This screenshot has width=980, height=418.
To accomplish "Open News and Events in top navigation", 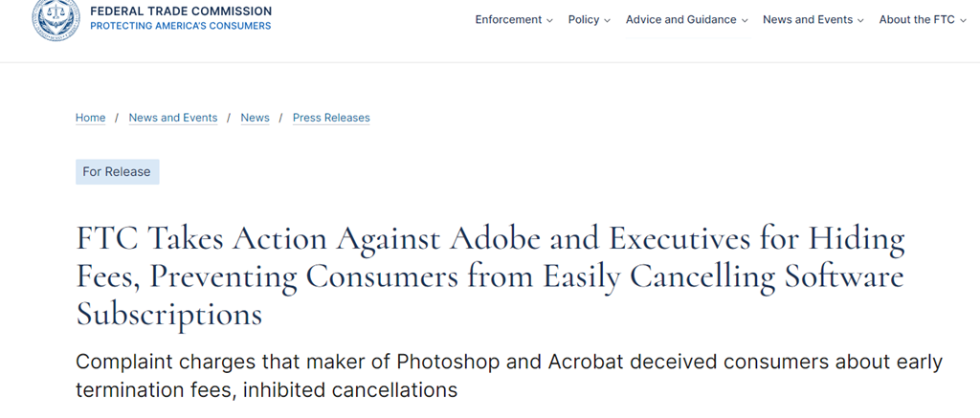I will tap(807, 19).
